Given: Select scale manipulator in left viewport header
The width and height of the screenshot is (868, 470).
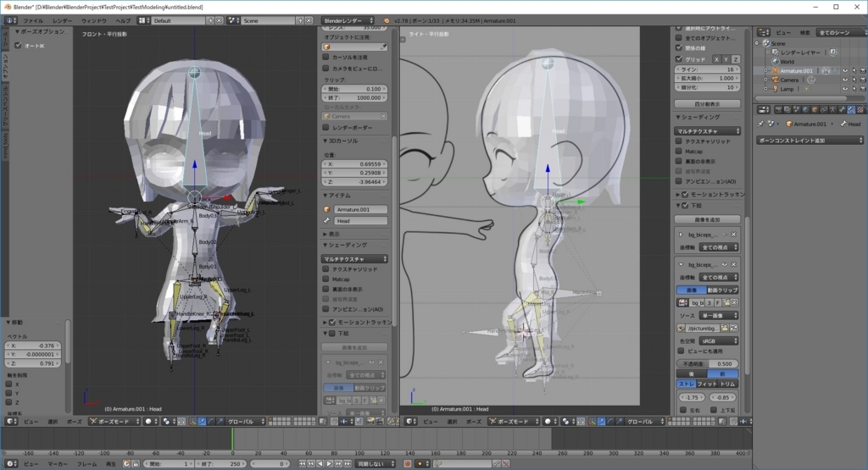Looking at the screenshot, I should pyautogui.click(x=220, y=422).
